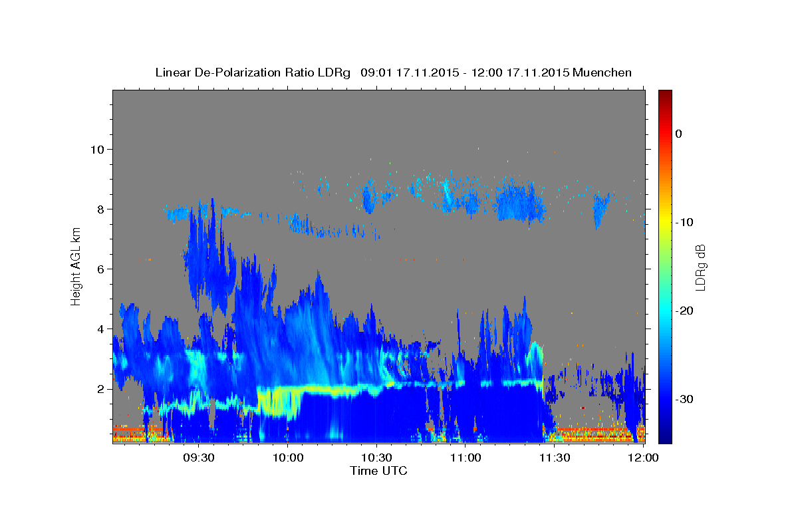Click the colorbar value '-30'

(684, 399)
